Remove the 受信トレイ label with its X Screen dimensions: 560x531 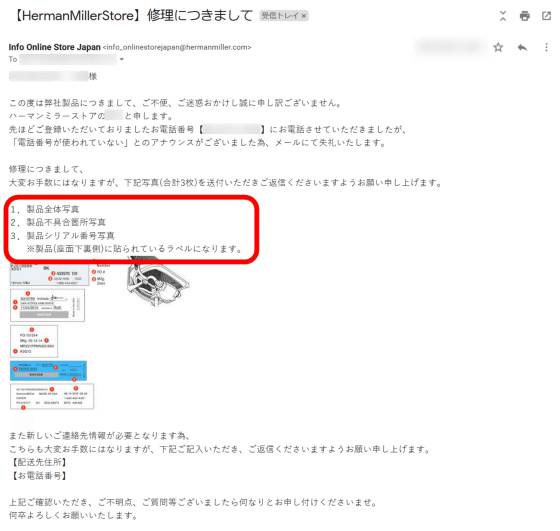click(304, 16)
